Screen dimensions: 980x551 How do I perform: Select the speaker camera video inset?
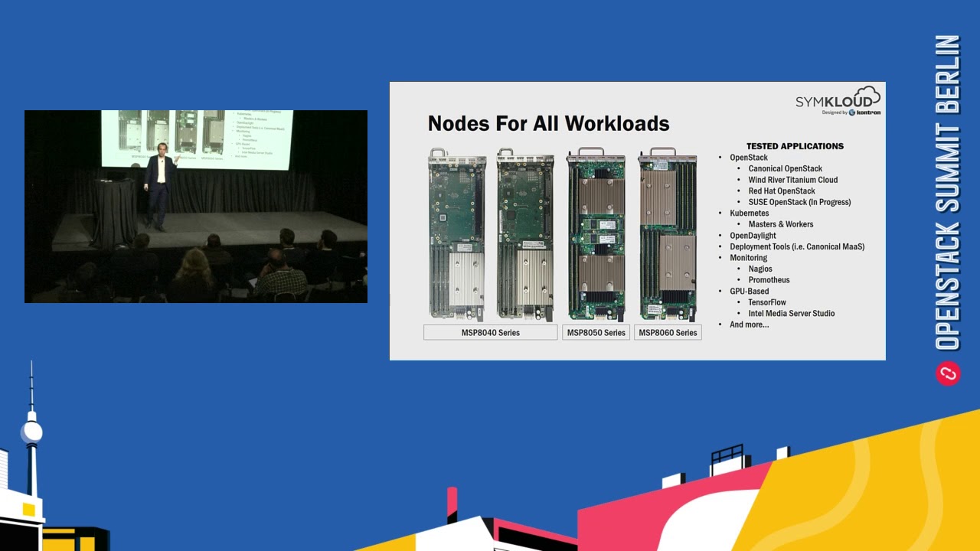[x=196, y=207]
